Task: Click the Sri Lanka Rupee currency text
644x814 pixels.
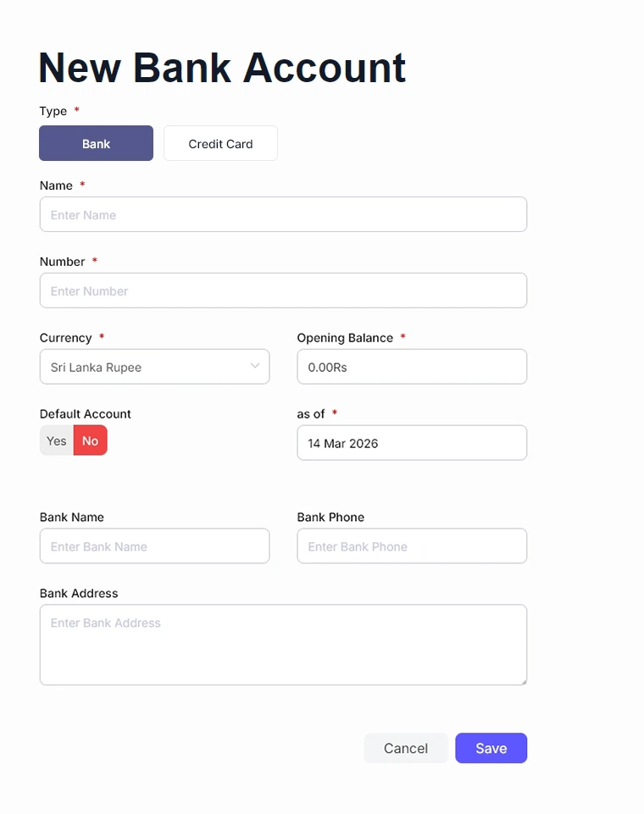Action: [96, 368]
